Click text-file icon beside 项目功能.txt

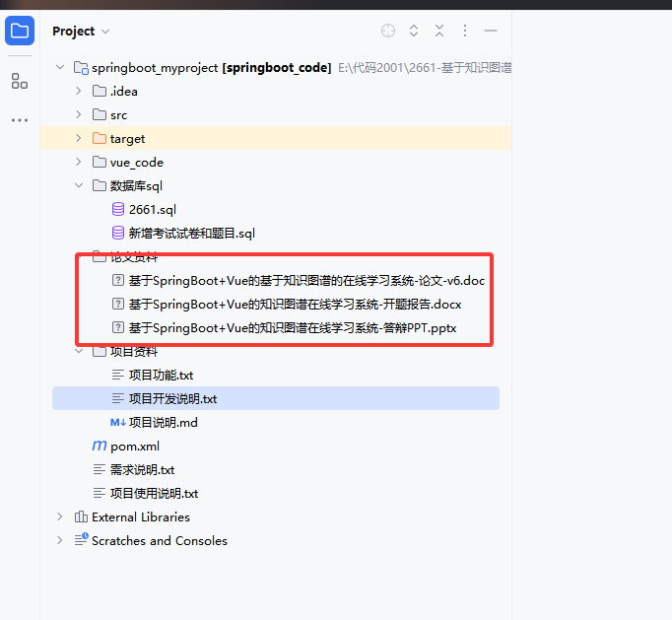[x=118, y=376]
